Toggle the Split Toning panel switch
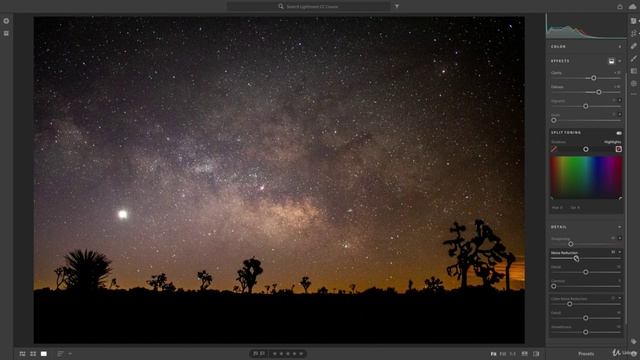Viewport: 640px width, 360px height. point(619,133)
